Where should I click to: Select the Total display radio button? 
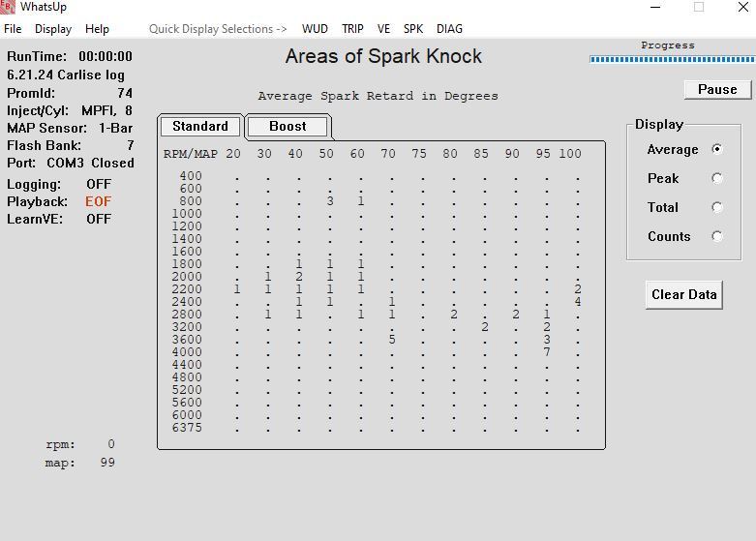pos(716,207)
